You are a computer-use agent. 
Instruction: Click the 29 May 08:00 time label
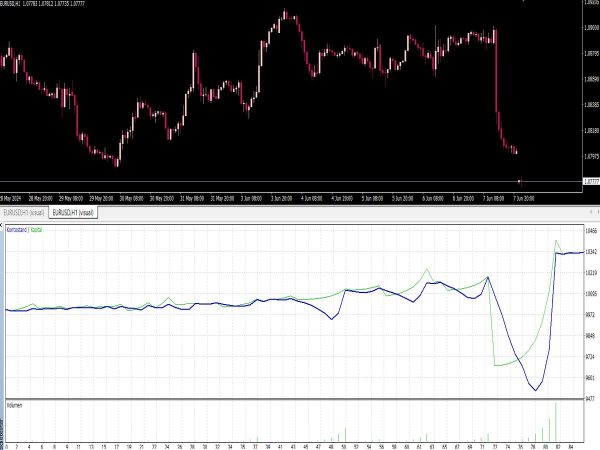71,199
